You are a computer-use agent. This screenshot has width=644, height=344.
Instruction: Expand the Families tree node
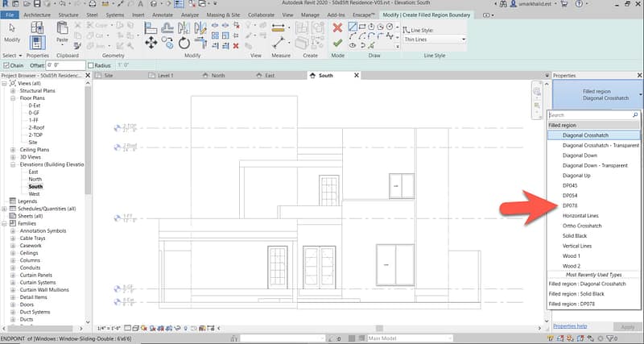tap(5, 223)
